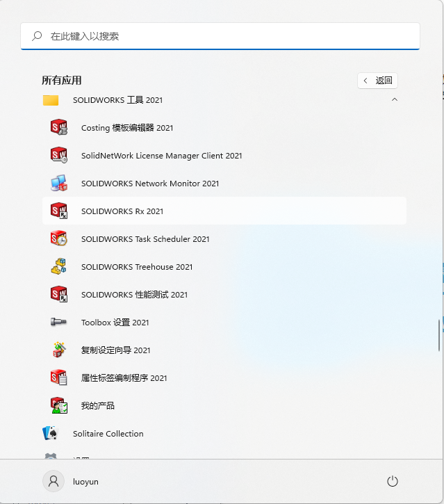This screenshot has width=444, height=504.
Task: Open luoyun user account avatar
Action: coord(54,481)
